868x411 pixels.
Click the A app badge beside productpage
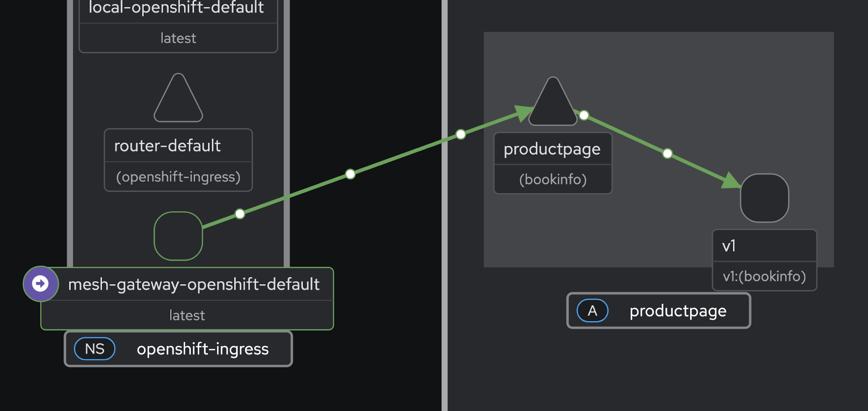[x=592, y=311]
